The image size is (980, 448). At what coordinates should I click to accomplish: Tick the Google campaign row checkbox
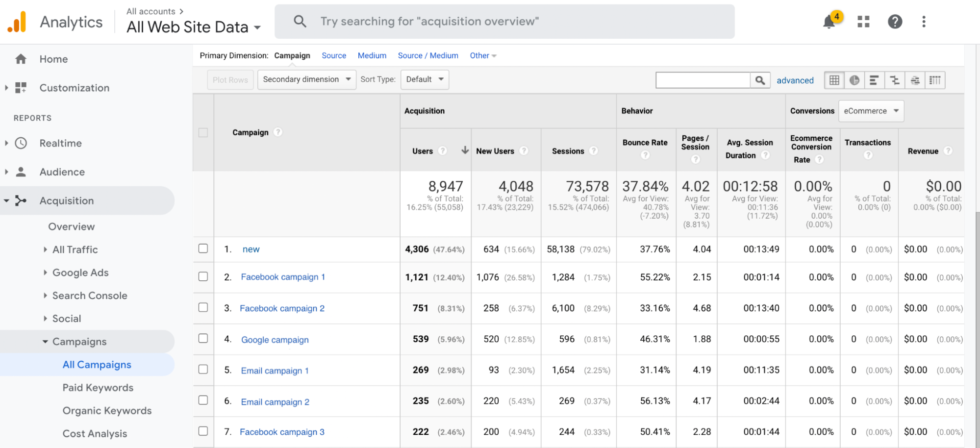(x=203, y=338)
